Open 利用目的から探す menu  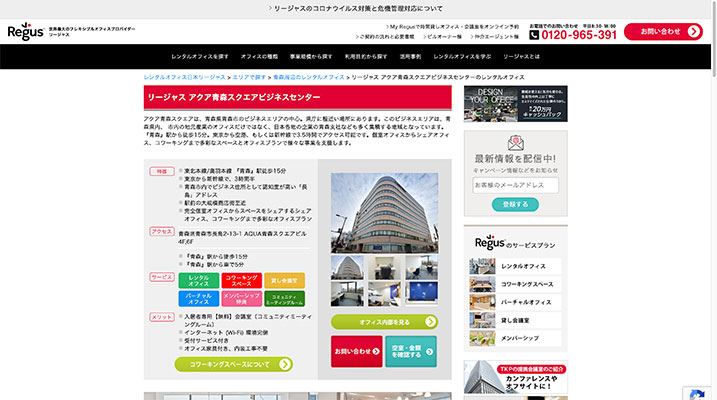[x=366, y=57]
